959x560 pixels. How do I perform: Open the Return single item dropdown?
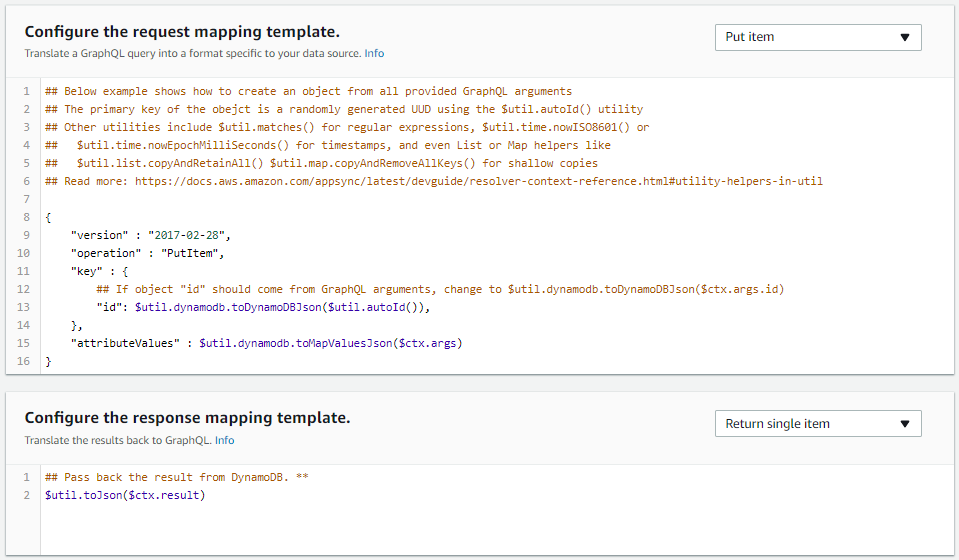point(817,424)
